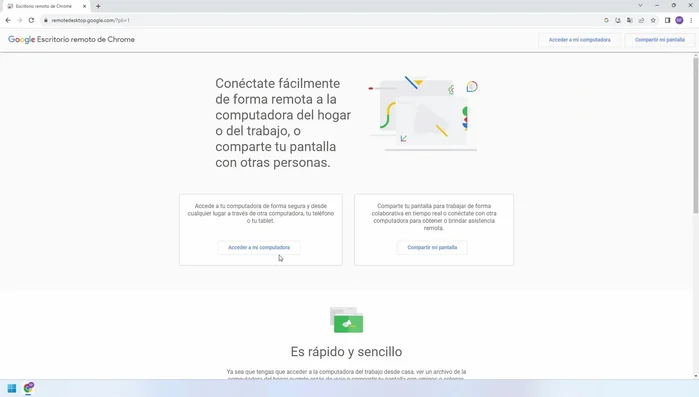The image size is (699, 397).
Task: Minimize the Chrome window
Action: [657, 5]
